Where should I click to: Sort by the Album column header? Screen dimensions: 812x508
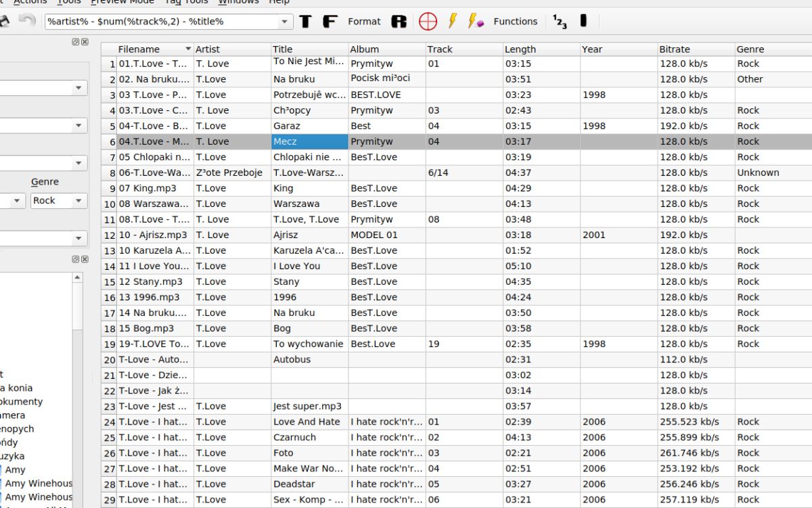tap(386, 49)
